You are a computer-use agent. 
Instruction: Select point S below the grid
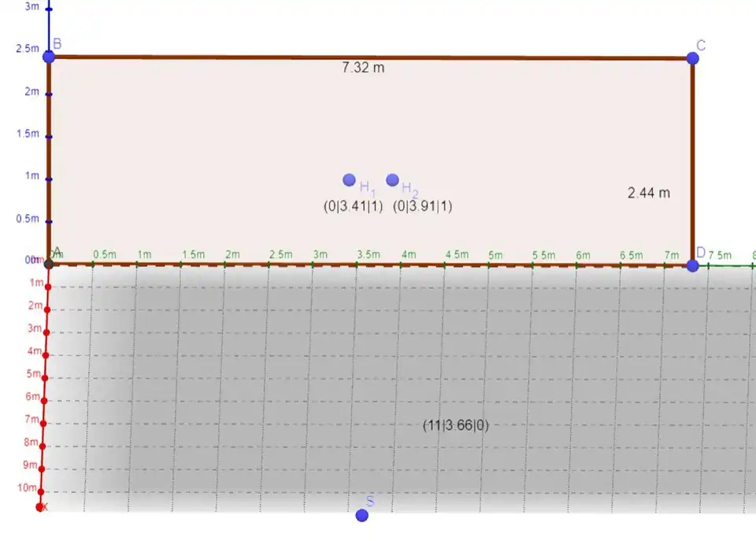coord(362,515)
